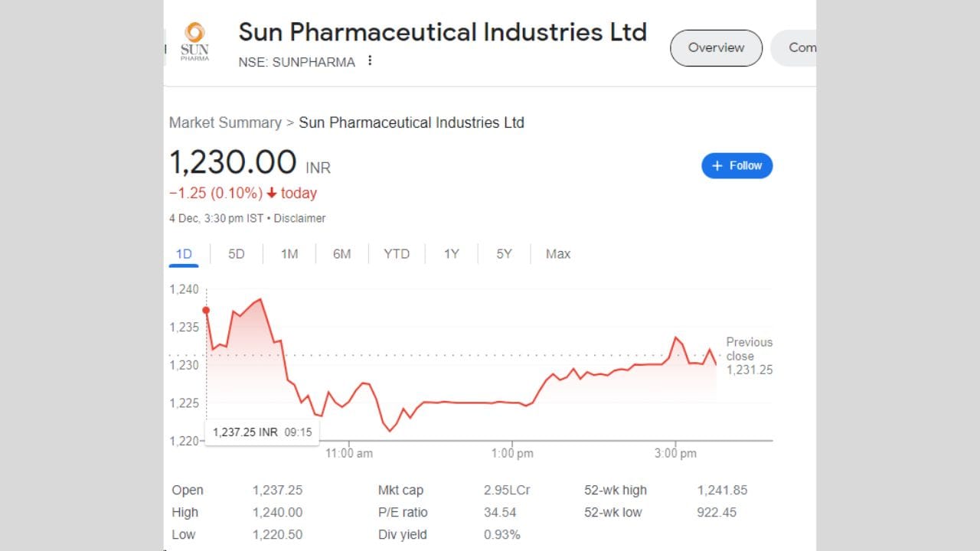
Task: Open the partially visible Compare tab
Action: click(802, 47)
